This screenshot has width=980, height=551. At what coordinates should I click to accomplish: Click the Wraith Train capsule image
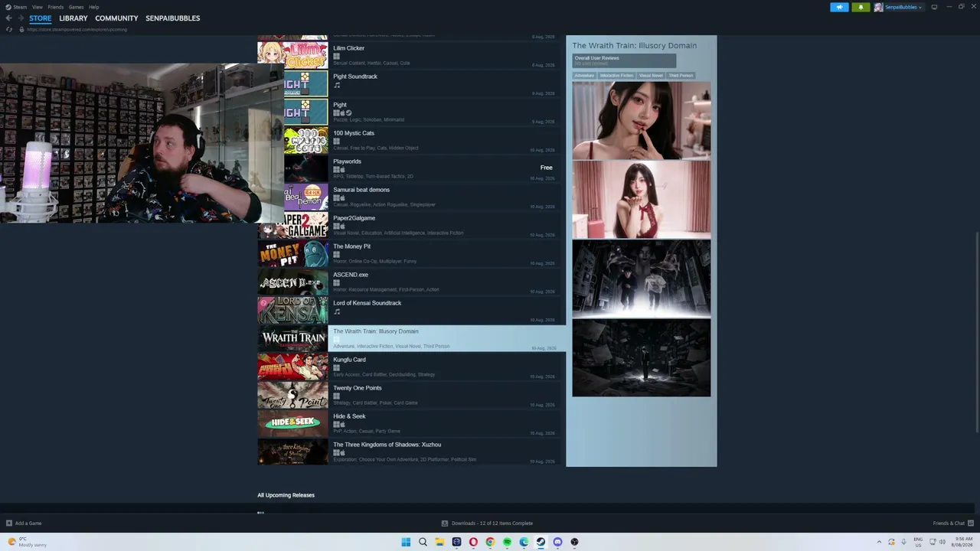[x=293, y=337]
